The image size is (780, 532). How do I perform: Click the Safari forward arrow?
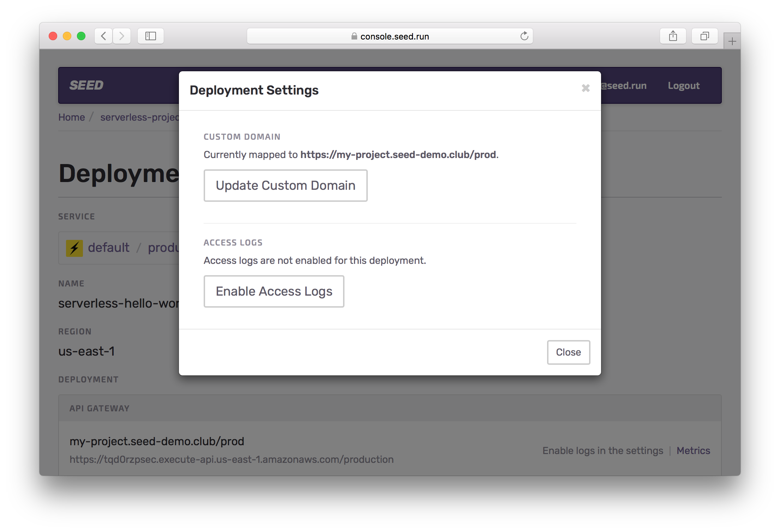pyautogui.click(x=122, y=36)
